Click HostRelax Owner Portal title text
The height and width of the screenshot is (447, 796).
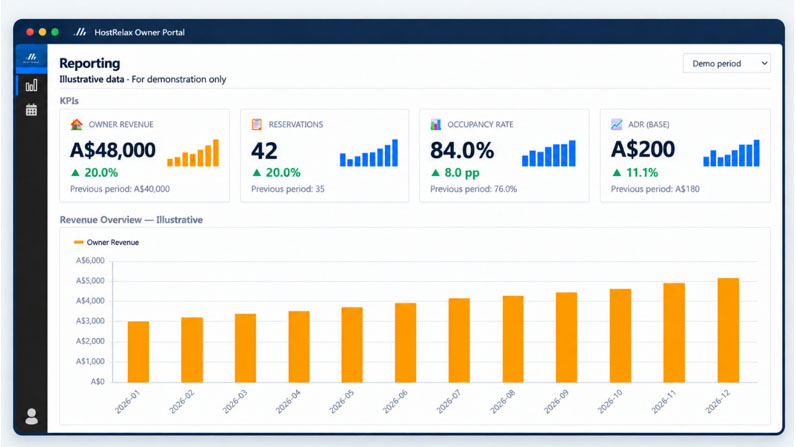[140, 32]
